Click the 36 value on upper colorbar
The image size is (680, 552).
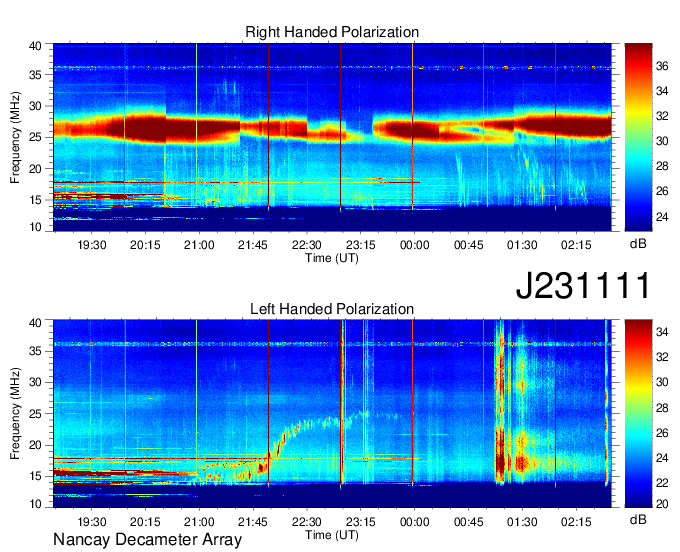coord(662,66)
